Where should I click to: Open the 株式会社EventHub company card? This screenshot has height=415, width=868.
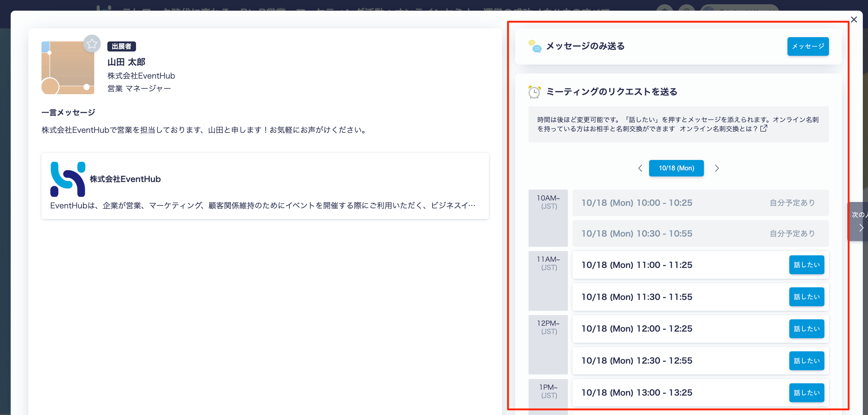[265, 186]
